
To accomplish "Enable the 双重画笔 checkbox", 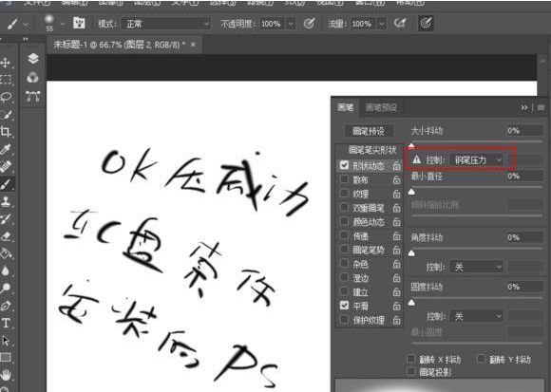I will pyautogui.click(x=344, y=208).
